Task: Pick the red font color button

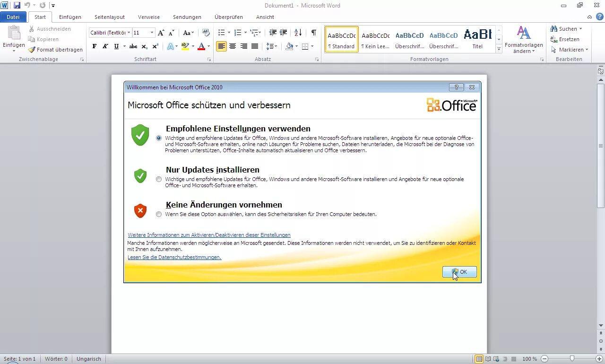Action: (201, 46)
